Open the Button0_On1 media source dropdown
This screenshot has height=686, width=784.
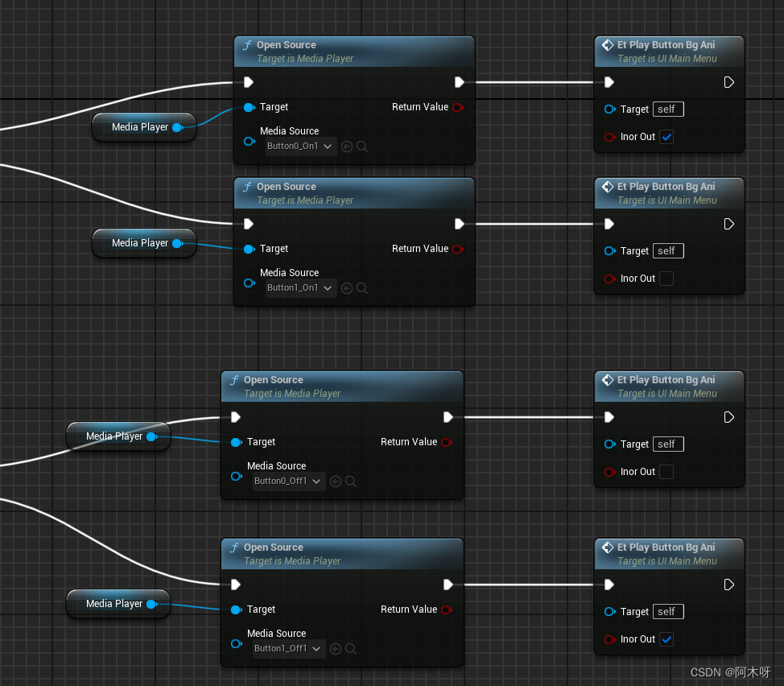pos(299,146)
